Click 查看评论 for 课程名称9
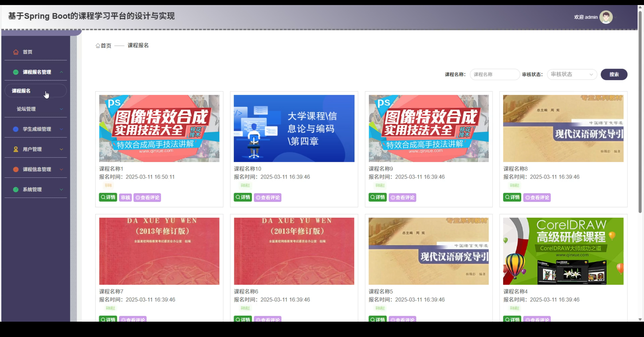 point(402,197)
